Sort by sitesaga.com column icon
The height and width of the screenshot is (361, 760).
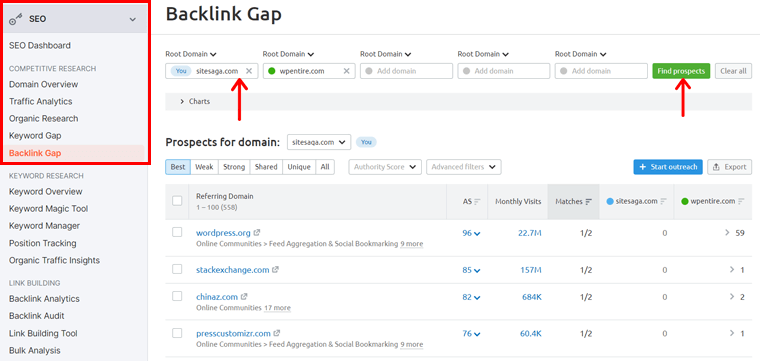pyautogui.click(x=664, y=202)
